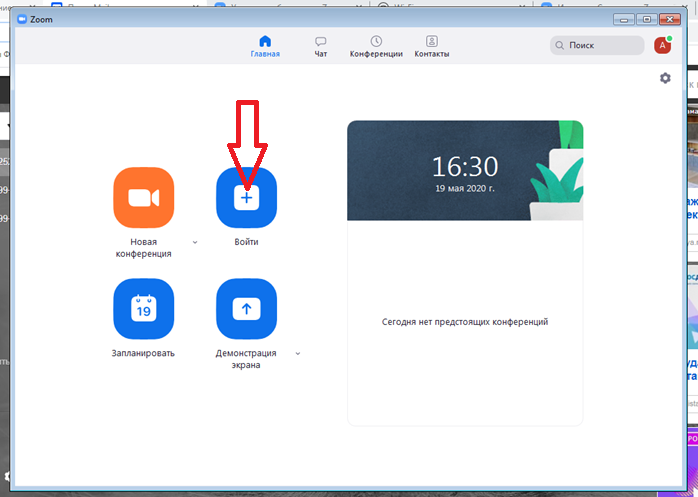Open the Контакты tab
Viewport: 698px width, 497px height.
click(432, 47)
